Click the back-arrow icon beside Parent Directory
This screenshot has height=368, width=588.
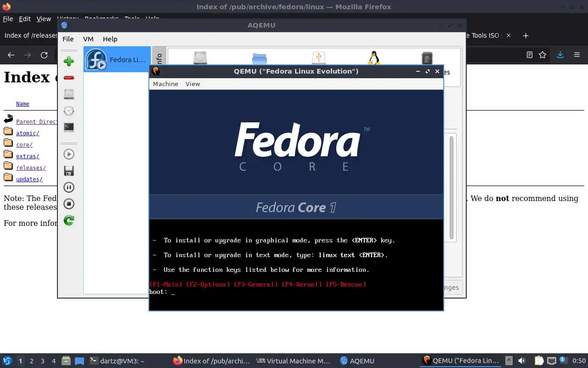click(8, 120)
